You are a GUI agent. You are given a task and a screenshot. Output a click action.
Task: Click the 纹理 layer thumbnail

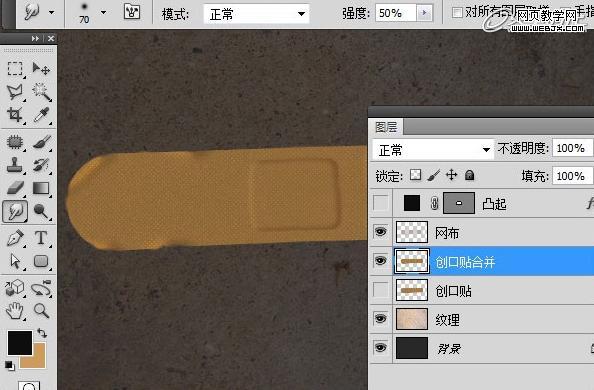click(x=412, y=319)
